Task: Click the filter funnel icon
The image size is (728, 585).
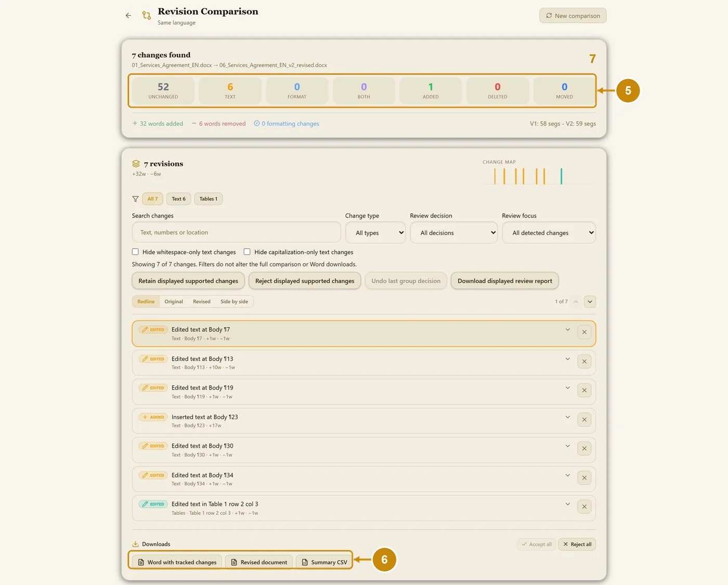Action: click(135, 199)
